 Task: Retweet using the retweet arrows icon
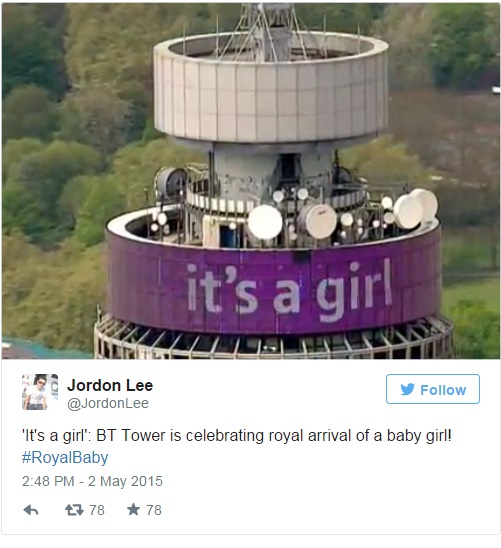coord(74,510)
